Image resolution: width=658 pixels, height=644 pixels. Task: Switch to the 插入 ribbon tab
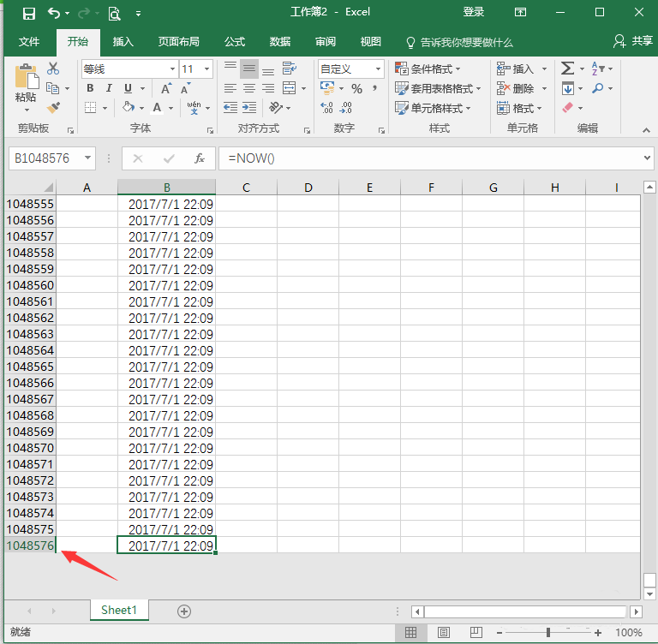123,42
